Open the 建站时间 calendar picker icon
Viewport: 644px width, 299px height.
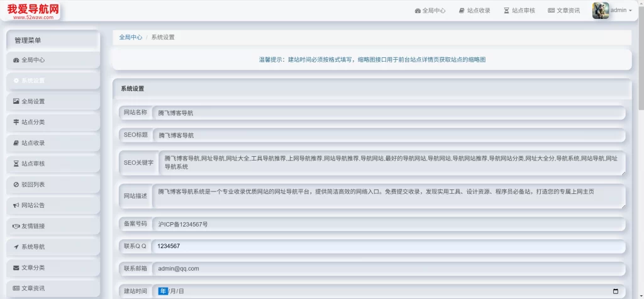[x=615, y=291]
